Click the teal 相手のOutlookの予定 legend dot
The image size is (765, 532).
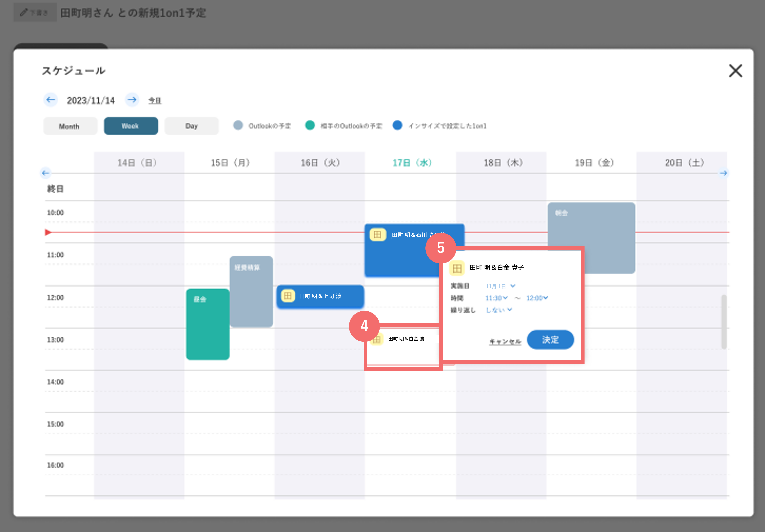click(310, 125)
